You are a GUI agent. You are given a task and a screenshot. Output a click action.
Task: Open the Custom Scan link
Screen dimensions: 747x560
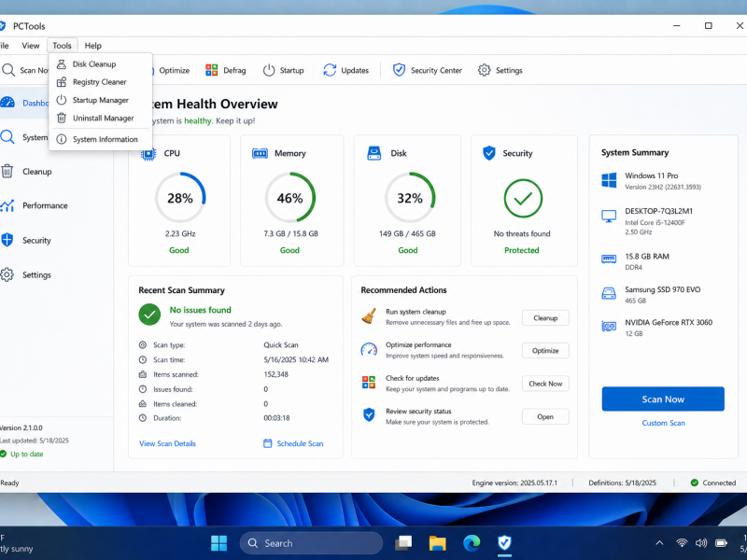click(x=663, y=423)
